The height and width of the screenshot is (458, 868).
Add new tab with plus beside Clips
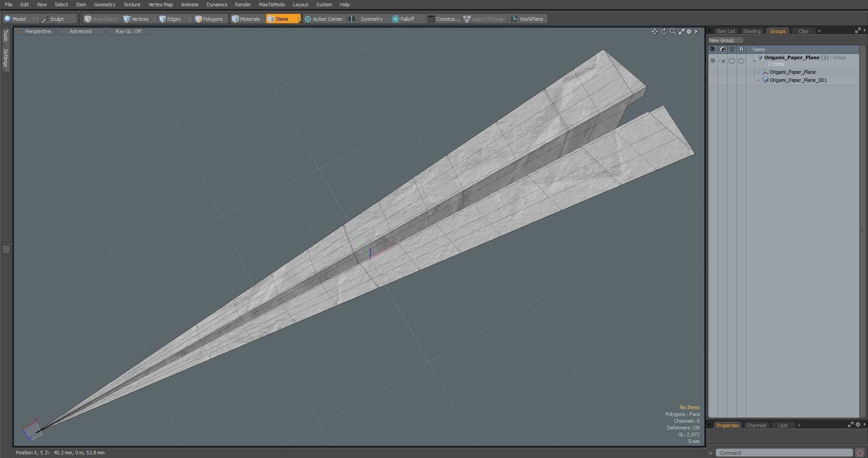coord(819,31)
